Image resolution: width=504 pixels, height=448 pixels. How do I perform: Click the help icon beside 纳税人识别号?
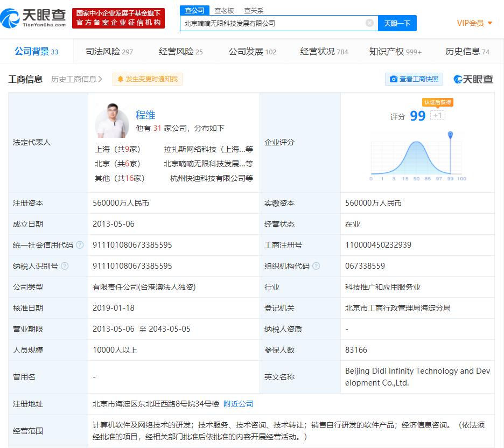click(x=65, y=266)
